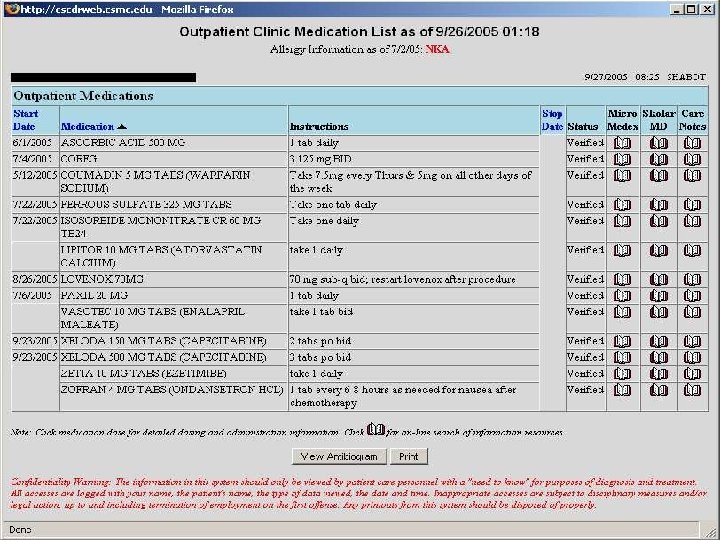Open Skolar MD icon for Ferrous Sulfate
Viewport: 720px width, 540px height.
point(658,205)
